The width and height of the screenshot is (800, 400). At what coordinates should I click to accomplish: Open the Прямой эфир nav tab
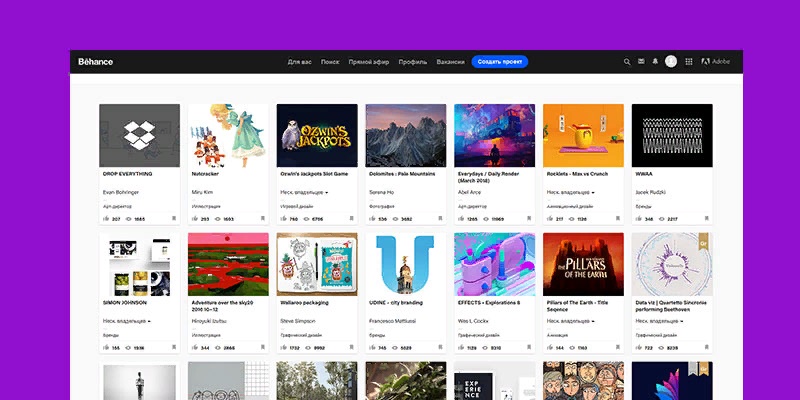369,62
